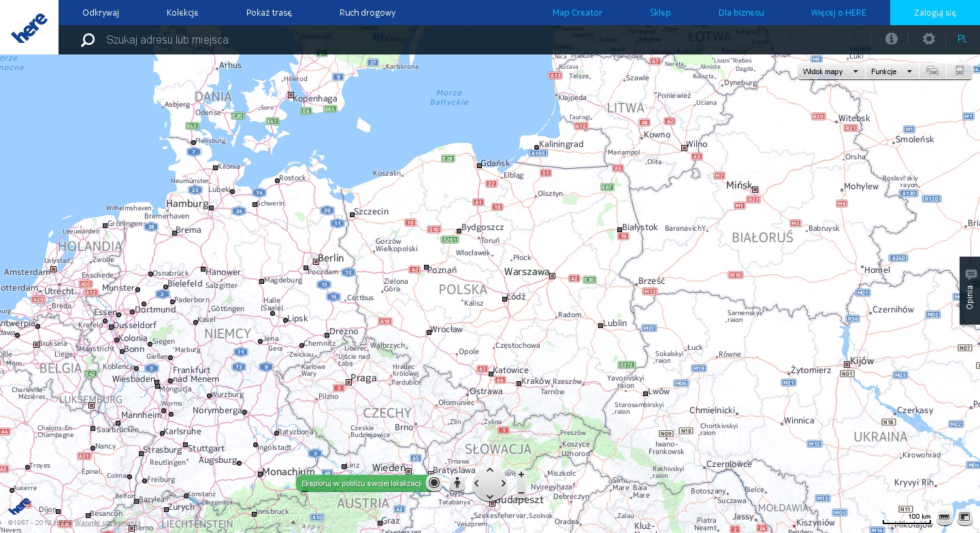Click the magnifier search icon
Image resolution: width=980 pixels, height=533 pixels.
88,40
